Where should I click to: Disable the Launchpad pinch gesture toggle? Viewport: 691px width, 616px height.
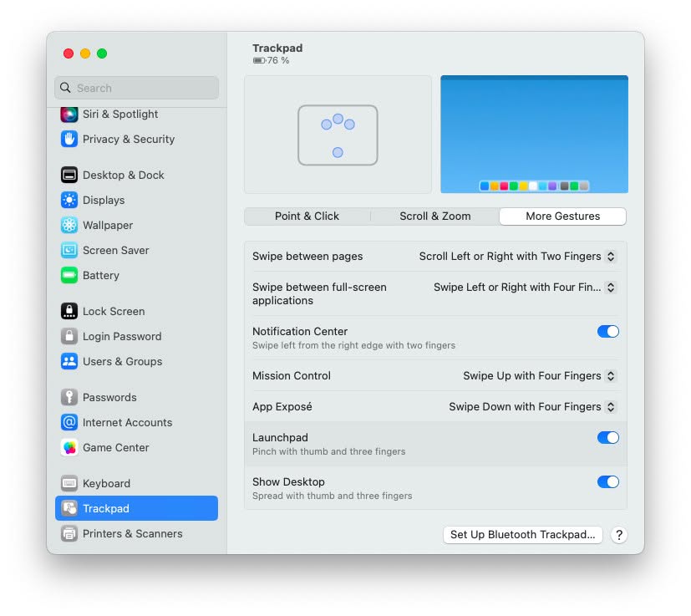(608, 438)
